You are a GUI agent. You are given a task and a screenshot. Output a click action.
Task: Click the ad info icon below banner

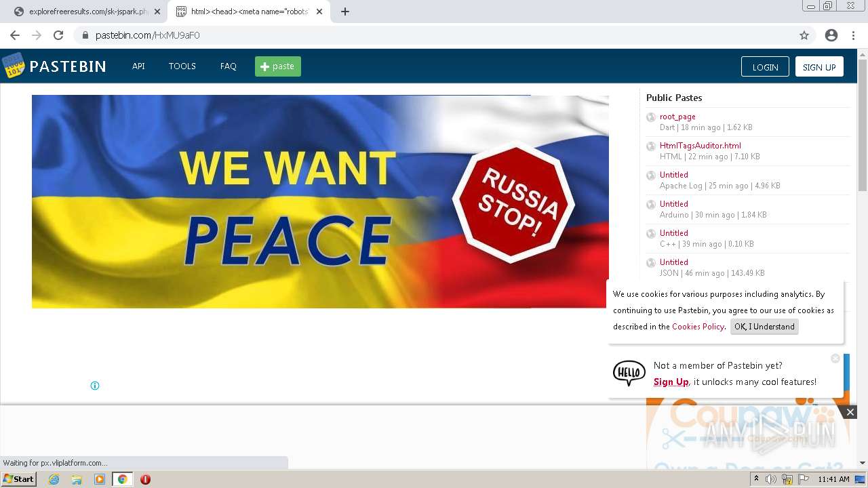pyautogui.click(x=95, y=386)
